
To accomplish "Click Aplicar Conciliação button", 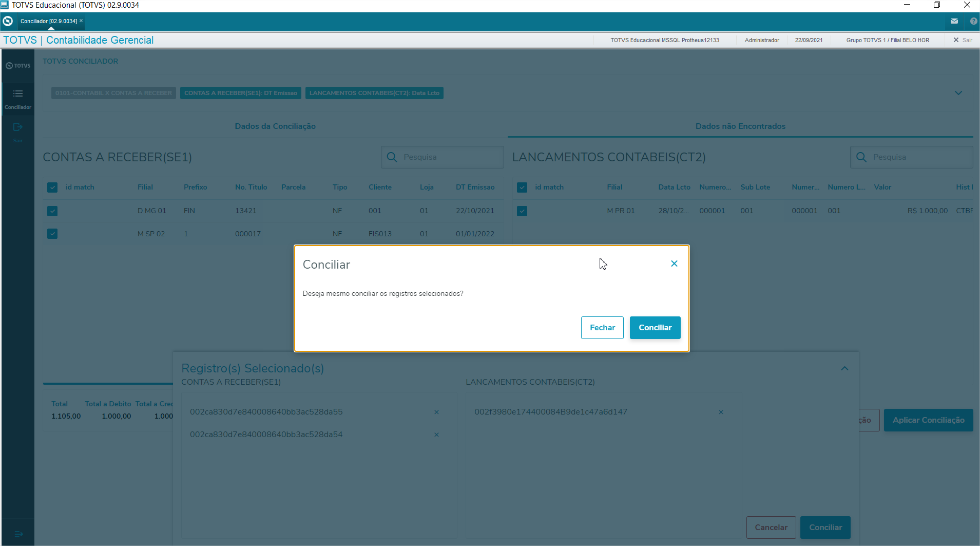I will pyautogui.click(x=928, y=420).
